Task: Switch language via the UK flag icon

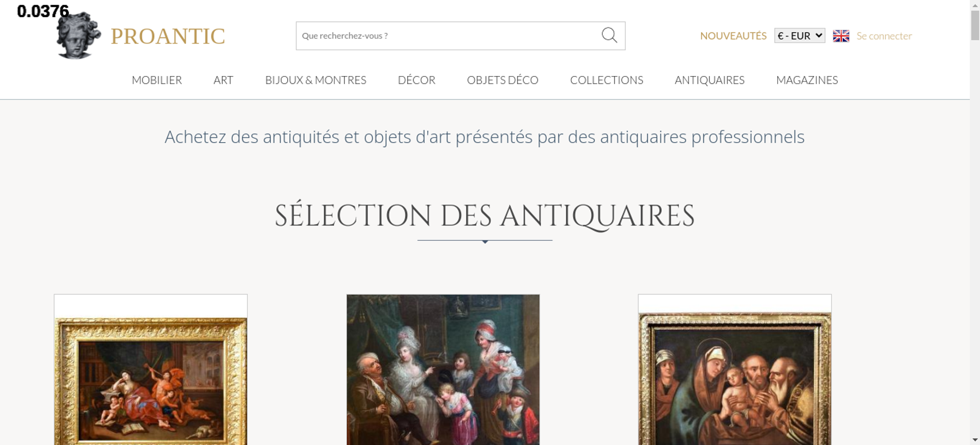Action: point(841,36)
